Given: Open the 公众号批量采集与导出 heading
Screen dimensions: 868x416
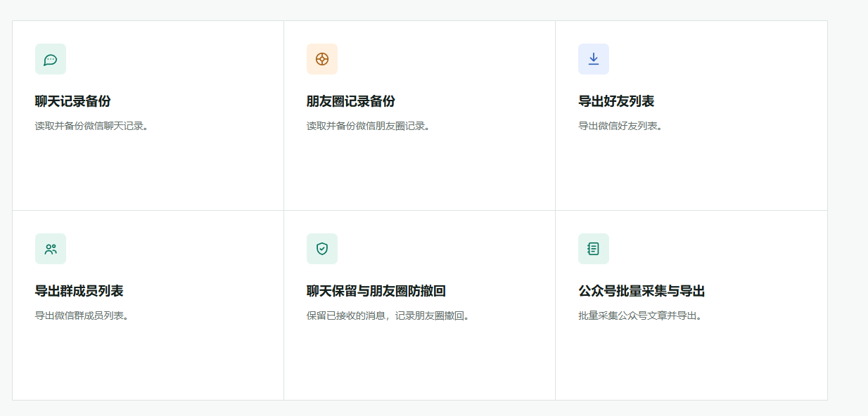Looking at the screenshot, I should 642,291.
